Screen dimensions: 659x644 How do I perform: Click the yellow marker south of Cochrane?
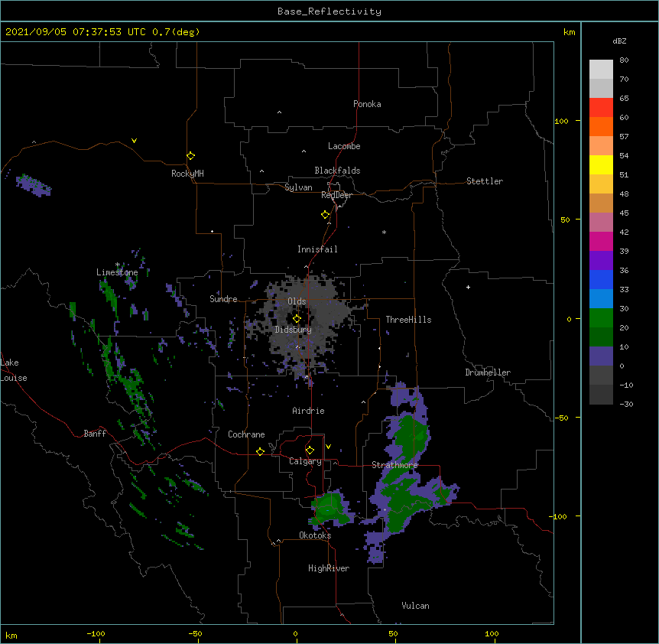(x=260, y=451)
